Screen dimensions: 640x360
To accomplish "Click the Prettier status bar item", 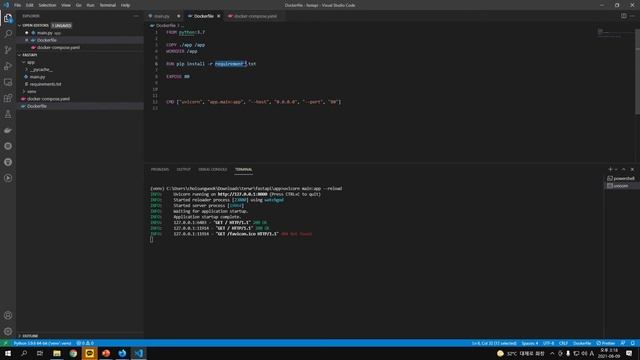I will [606, 343].
